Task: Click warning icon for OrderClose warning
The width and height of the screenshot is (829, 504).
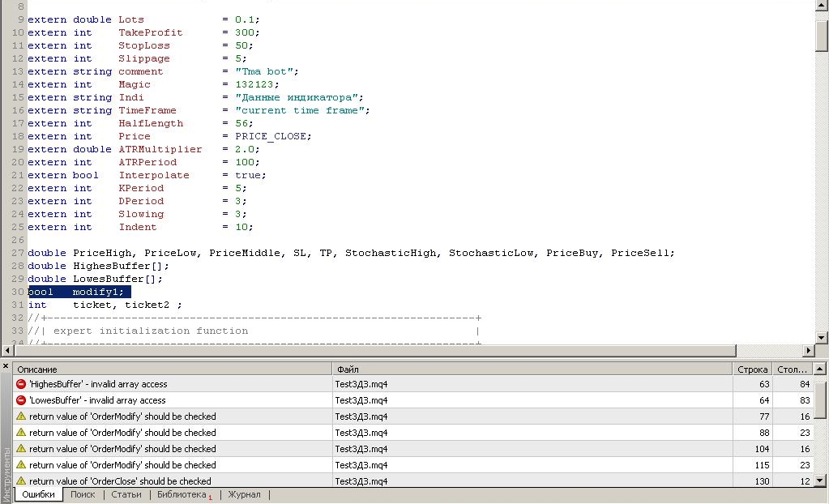Action: (x=21, y=481)
